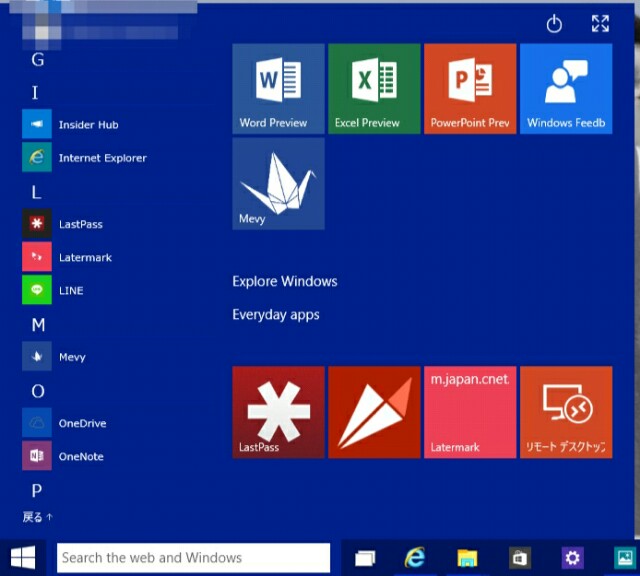The image size is (640, 576).
Task: Open OneDrive by its text label
Action: (82, 423)
